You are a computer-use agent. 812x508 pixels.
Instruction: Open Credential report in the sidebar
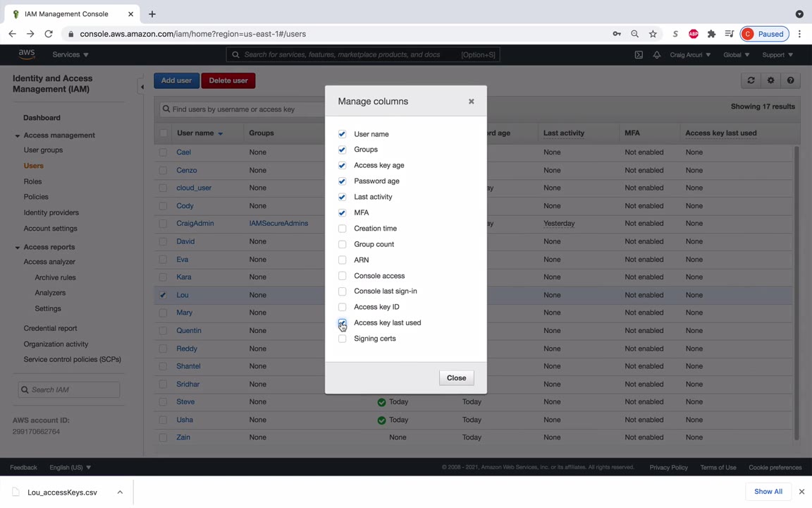click(50, 328)
